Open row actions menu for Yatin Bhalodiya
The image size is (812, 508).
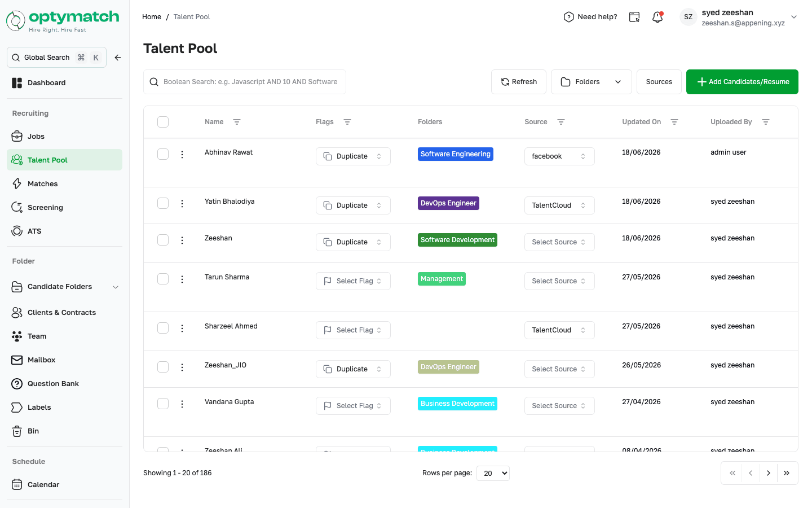182,204
